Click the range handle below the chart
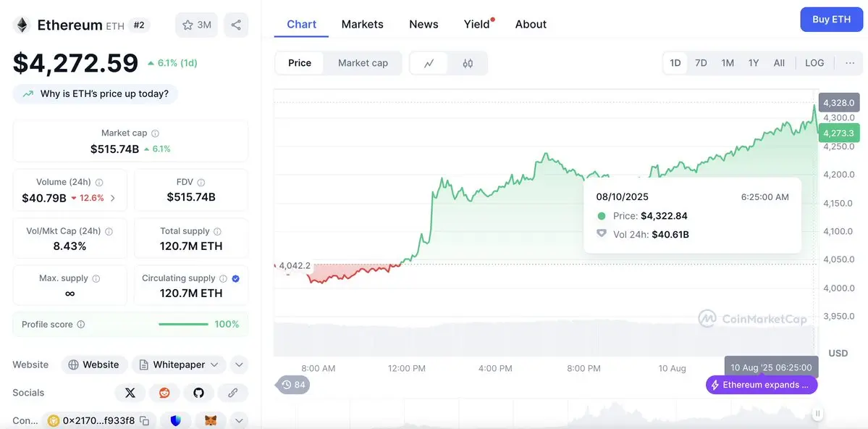 click(817, 413)
